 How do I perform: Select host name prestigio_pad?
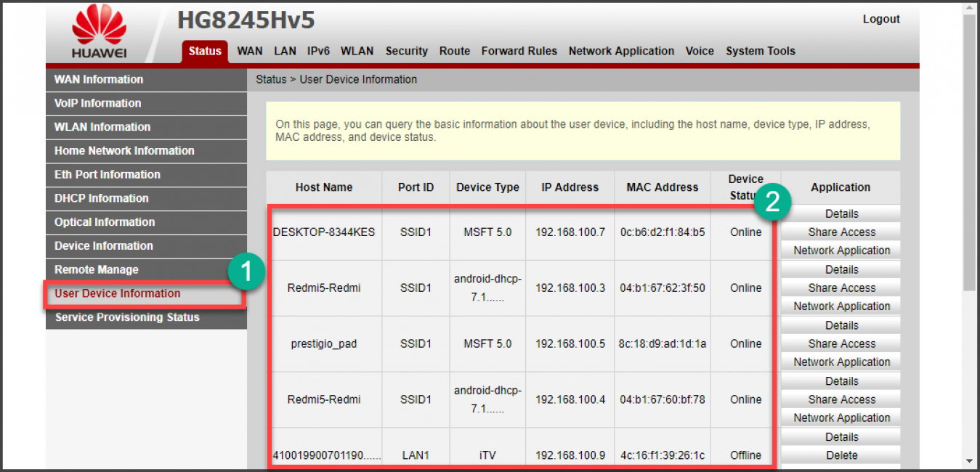click(x=324, y=344)
